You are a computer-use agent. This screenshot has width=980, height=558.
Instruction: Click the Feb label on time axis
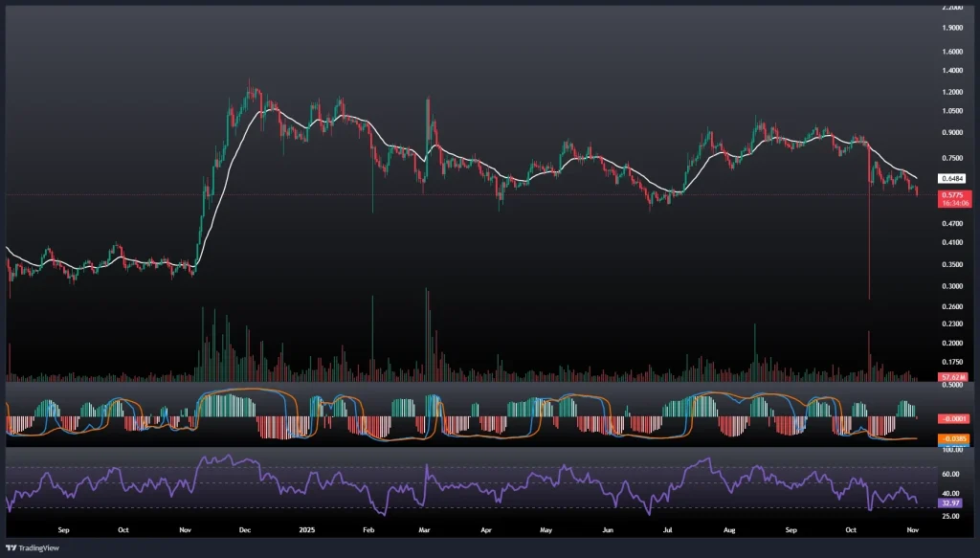pos(368,528)
